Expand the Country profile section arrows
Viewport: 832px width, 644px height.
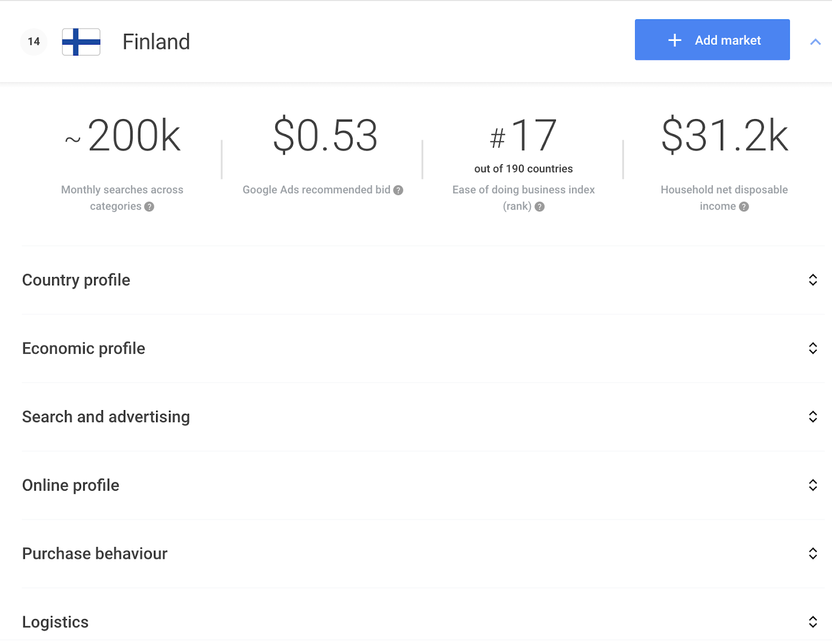[x=813, y=280]
